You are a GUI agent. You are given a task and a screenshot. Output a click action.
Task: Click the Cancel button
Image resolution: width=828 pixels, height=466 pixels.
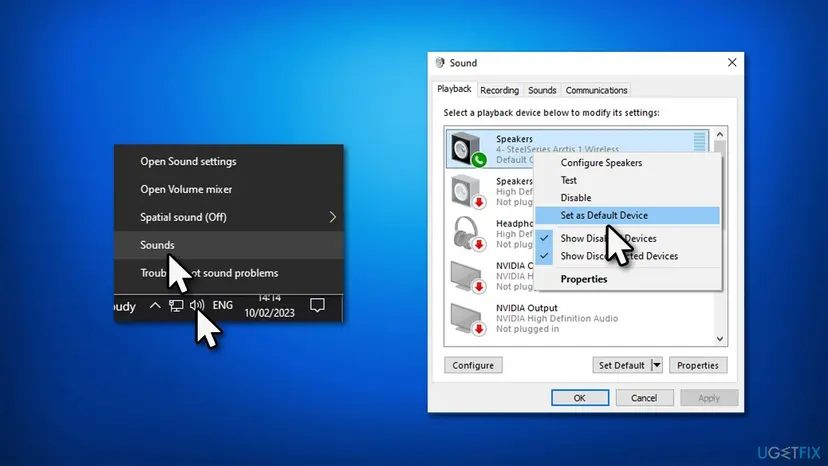coord(644,398)
